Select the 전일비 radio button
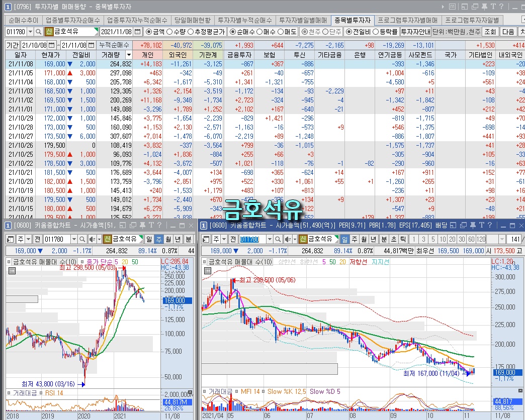Viewport: 525px width, 420px height. coord(349,32)
